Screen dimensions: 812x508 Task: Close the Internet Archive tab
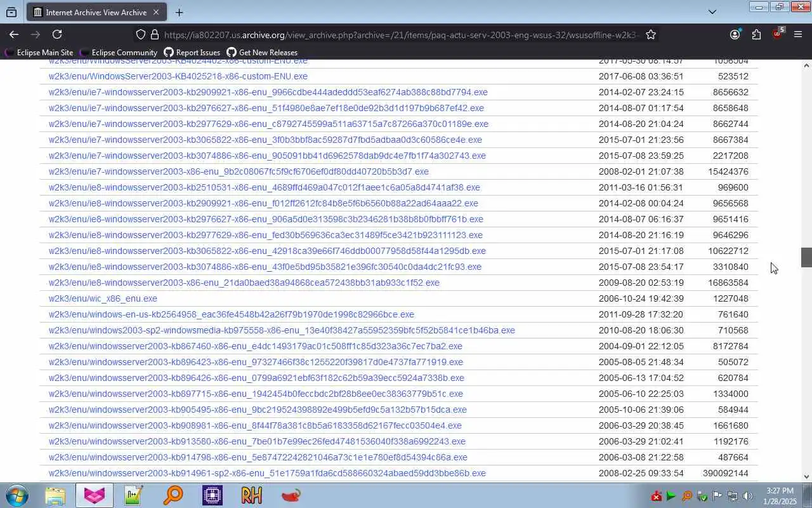pyautogui.click(x=156, y=12)
